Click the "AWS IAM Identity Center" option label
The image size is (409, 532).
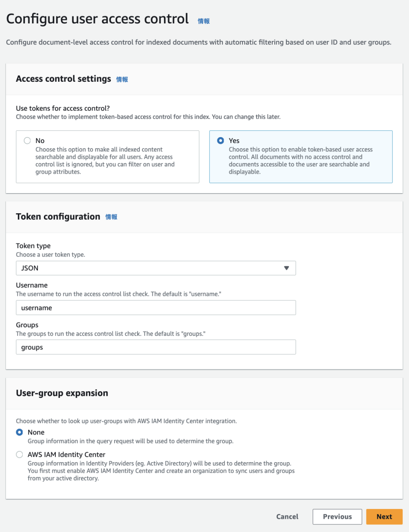[66, 455]
